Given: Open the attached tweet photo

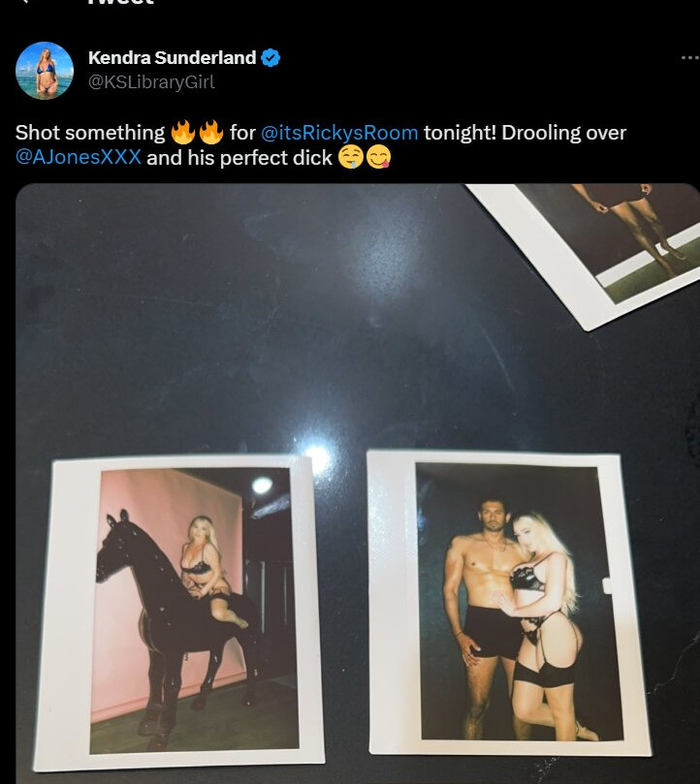Looking at the screenshot, I should [357, 484].
